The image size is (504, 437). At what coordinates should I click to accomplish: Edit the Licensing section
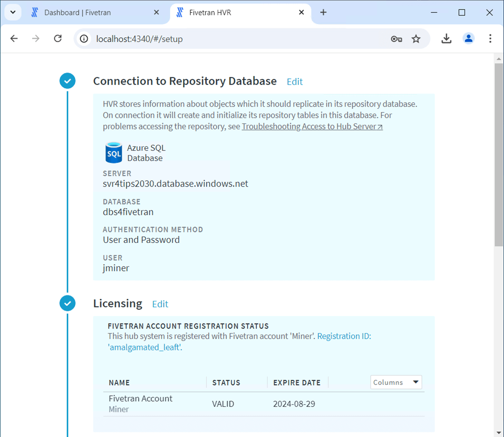(x=160, y=304)
